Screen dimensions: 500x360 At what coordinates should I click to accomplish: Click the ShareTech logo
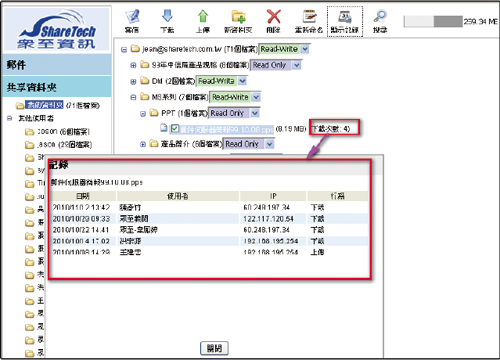pyautogui.click(x=57, y=29)
